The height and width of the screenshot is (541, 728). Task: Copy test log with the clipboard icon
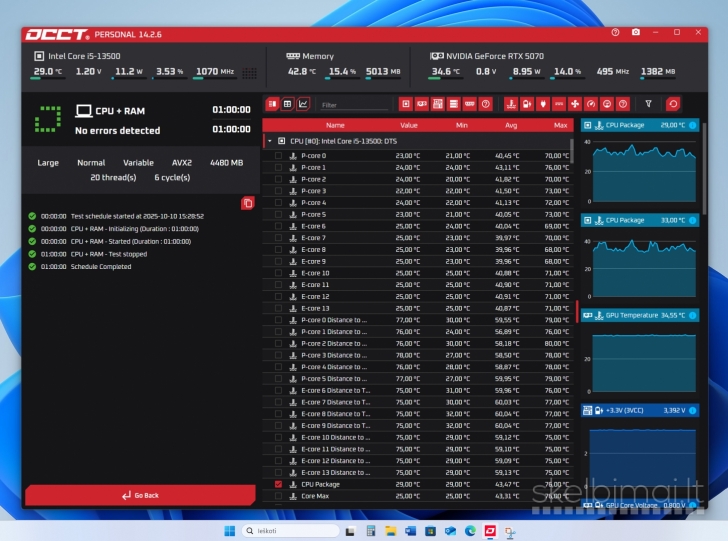tap(247, 203)
